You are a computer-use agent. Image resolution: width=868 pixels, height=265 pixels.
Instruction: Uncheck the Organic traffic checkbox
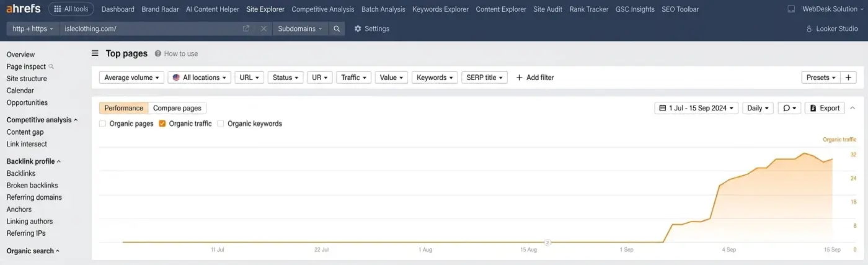[162, 124]
